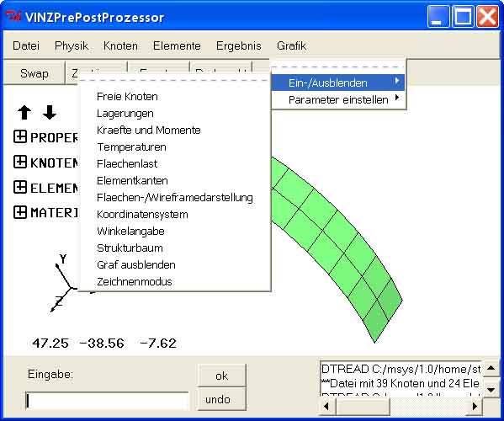Screen dimensions: 504x421
Task: Click the horizontal scroll left arrow
Action: (x=326, y=406)
